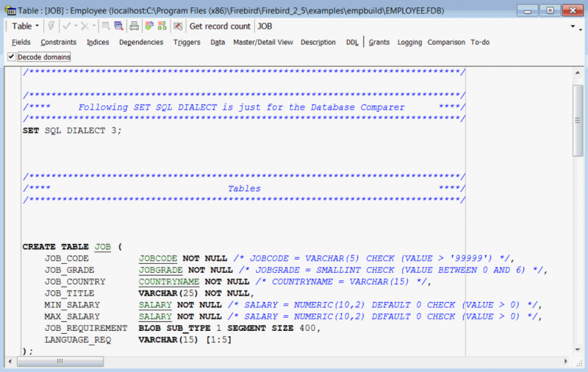Open the Grants tab
Image resolution: width=588 pixels, height=372 pixels.
(x=379, y=43)
